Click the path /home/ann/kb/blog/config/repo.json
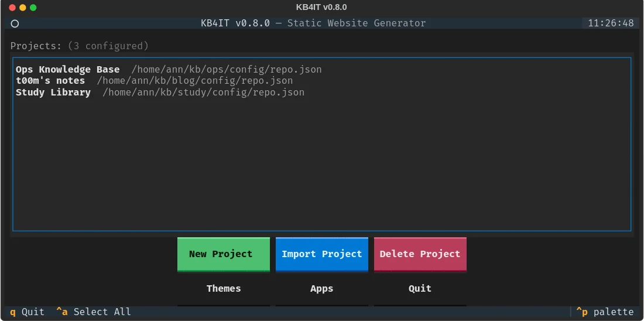The image size is (644, 321). [195, 81]
